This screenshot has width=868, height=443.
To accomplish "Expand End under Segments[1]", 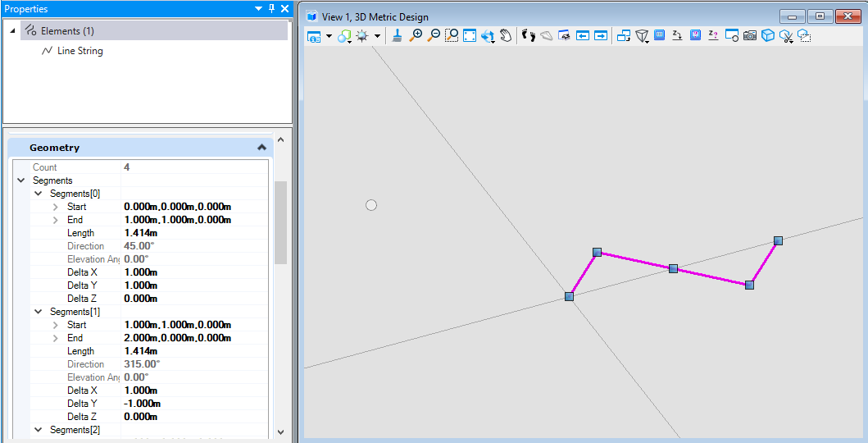I will click(56, 338).
